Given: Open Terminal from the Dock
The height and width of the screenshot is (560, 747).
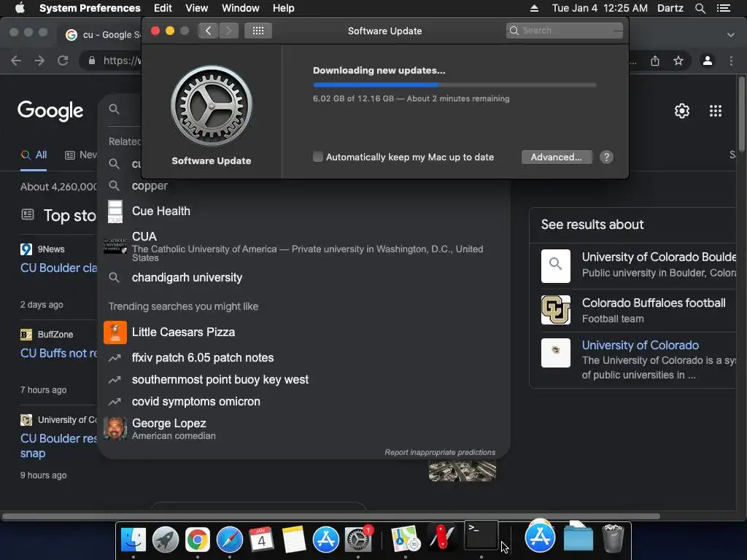Looking at the screenshot, I should tap(481, 535).
